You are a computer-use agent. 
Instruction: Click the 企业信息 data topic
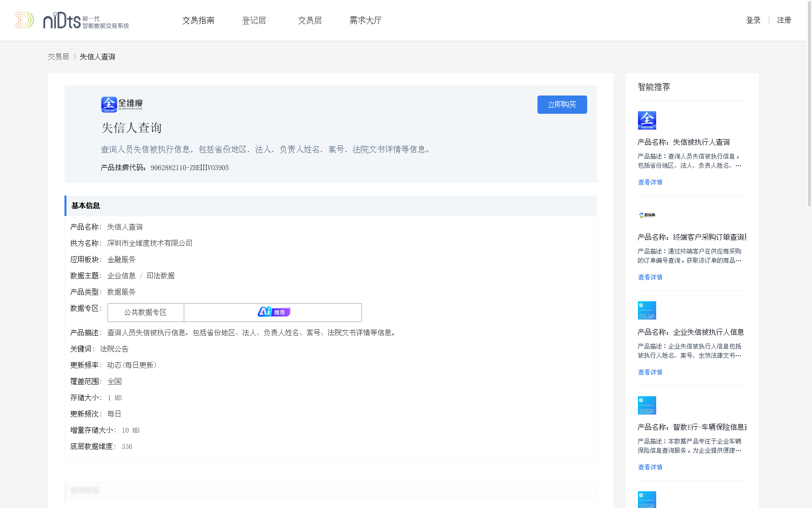[x=121, y=276]
